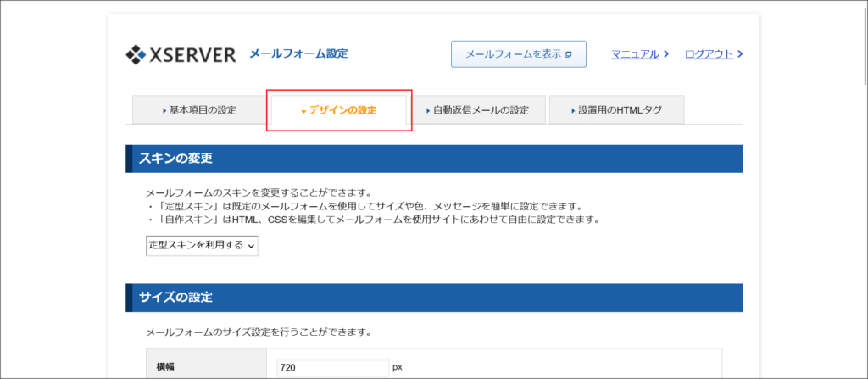Viewport: 868px width, 379px height.
Task: Click the ログアウト link
Action: click(709, 54)
